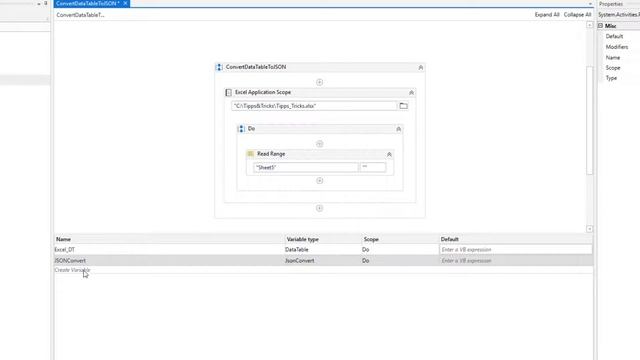The image size is (640, 360).
Task: Click Create Variable row
Action: (72, 270)
